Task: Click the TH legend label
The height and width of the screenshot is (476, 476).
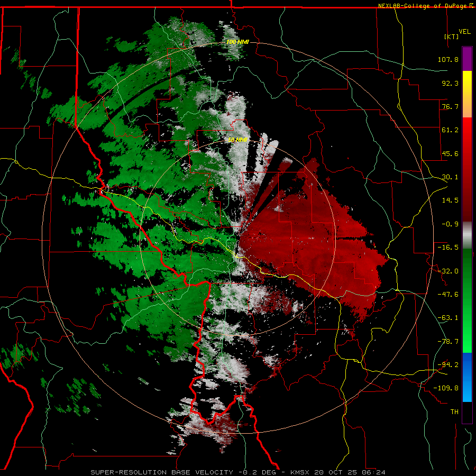Action: 454,412
